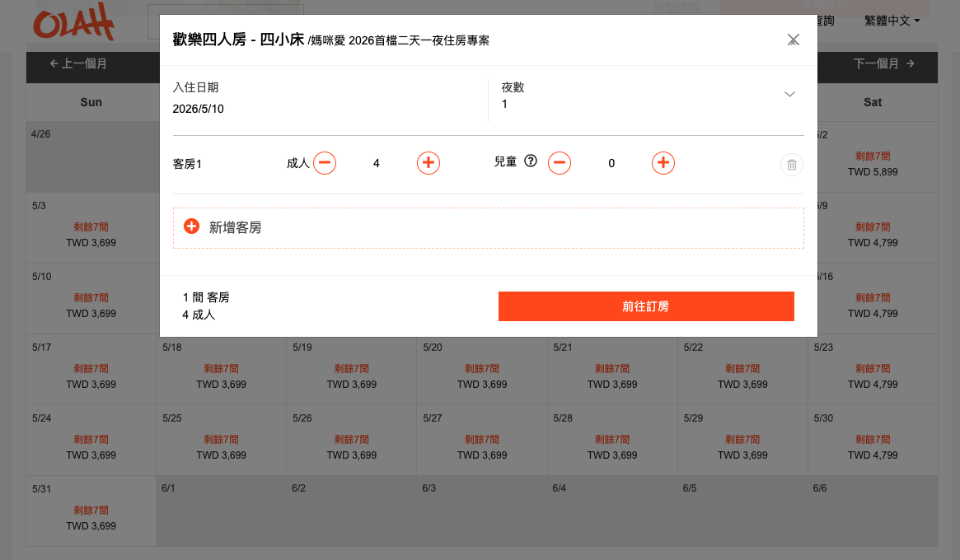This screenshot has height=560, width=960.
Task: Select the 5/20 date cell
Action: point(482,372)
